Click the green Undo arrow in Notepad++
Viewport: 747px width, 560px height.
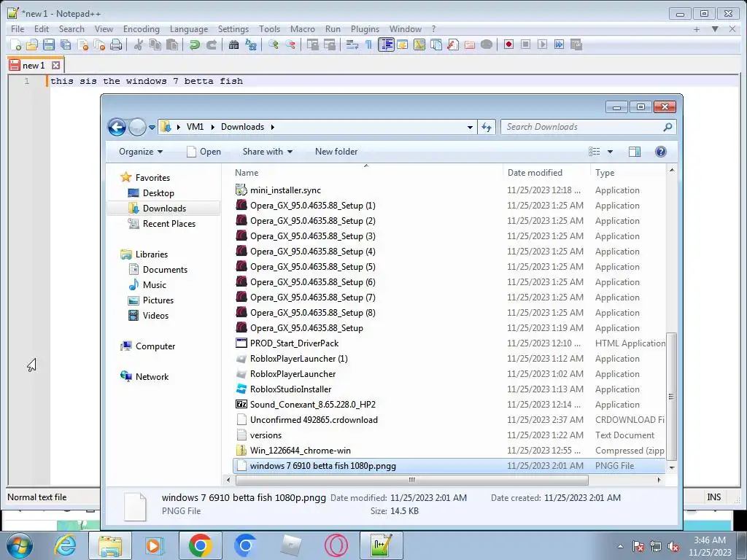coord(194,44)
